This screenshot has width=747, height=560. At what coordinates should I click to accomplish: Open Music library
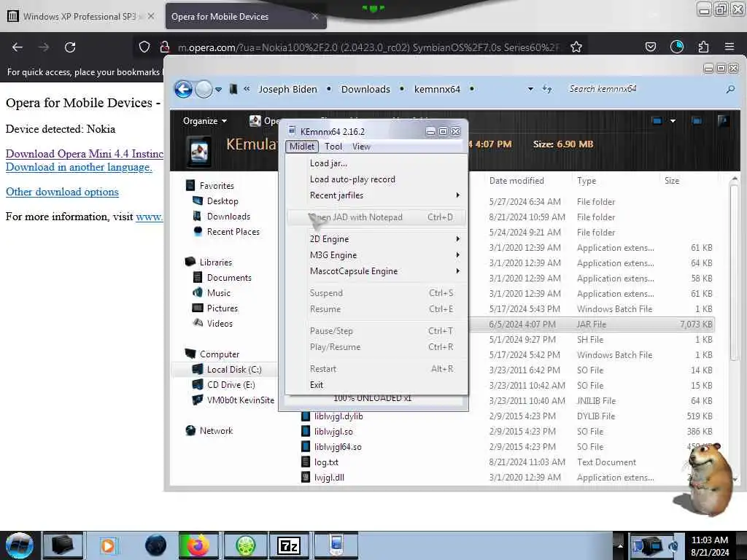pos(218,293)
